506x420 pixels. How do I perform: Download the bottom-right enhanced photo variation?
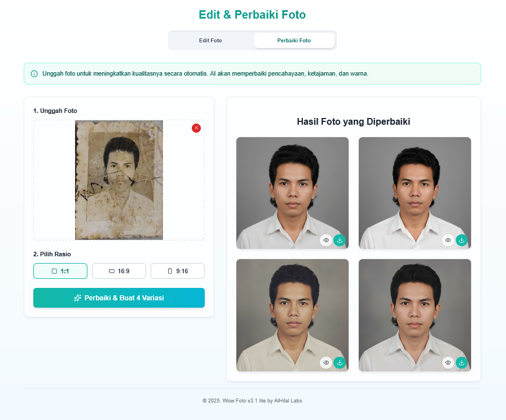click(x=461, y=362)
